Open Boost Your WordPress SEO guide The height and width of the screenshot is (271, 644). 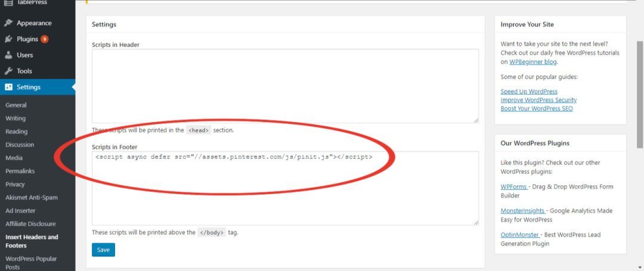pos(537,108)
